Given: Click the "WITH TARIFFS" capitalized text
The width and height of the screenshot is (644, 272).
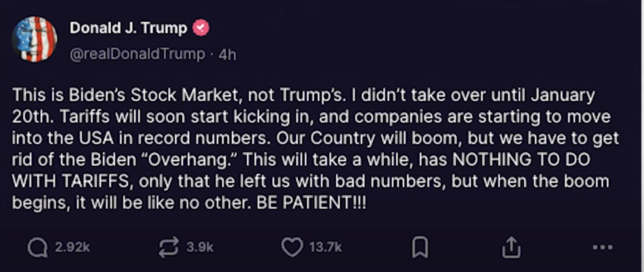Looking at the screenshot, I should [x=72, y=181].
